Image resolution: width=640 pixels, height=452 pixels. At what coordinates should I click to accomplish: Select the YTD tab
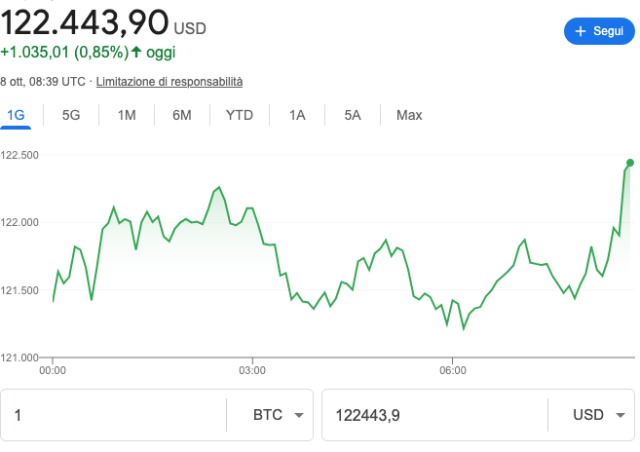(240, 115)
